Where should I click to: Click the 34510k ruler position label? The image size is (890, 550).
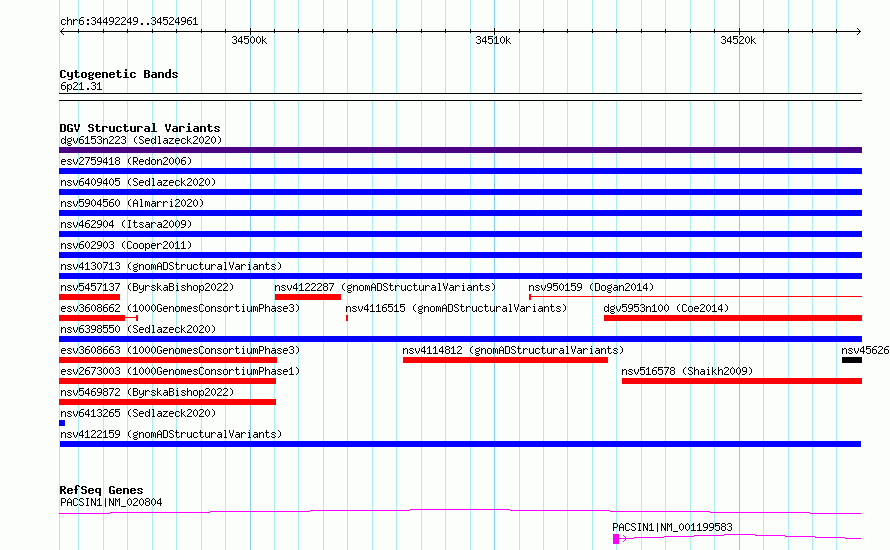click(493, 40)
